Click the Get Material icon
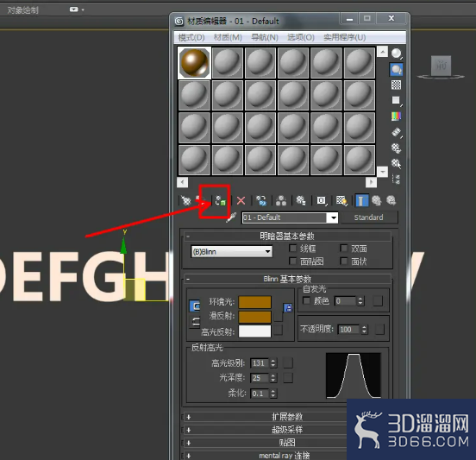The height and width of the screenshot is (460, 476). 185,200
